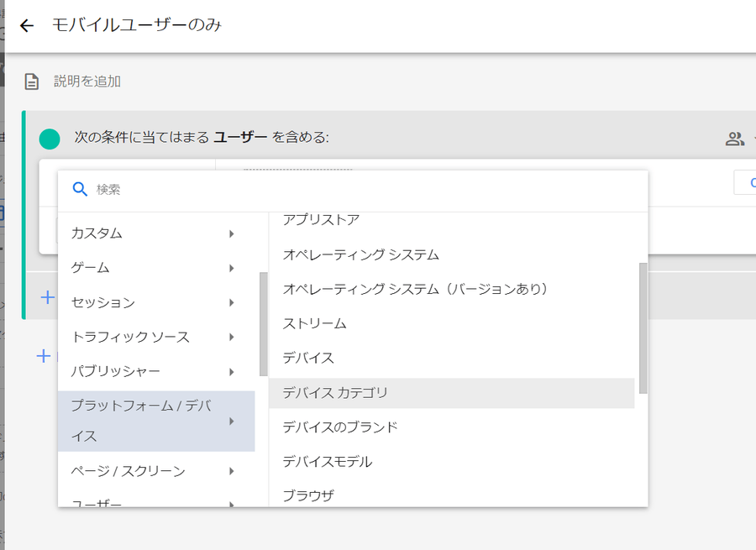Select the デバイスのブランド option
Screen dimensions: 756x550
click(x=340, y=427)
